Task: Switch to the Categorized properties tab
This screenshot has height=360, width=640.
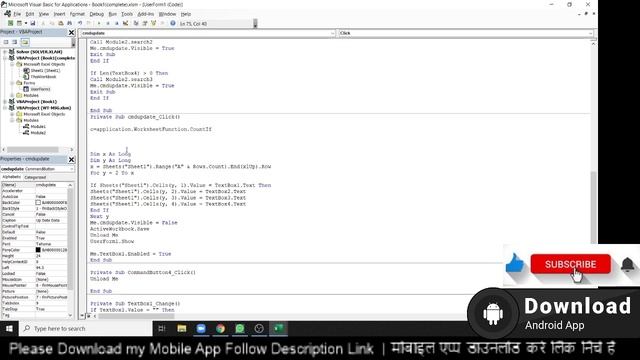Action: (x=35, y=177)
